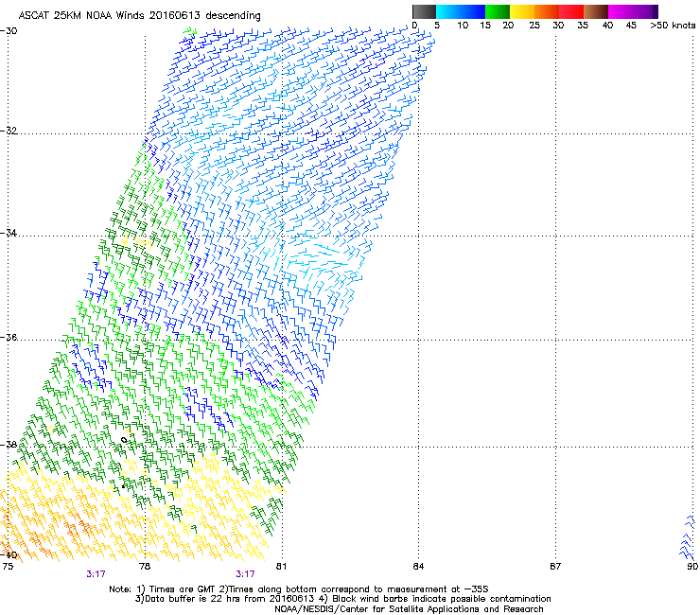Click the orange 25-30 knots legend segment
The width and height of the screenshot is (700, 615).
click(547, 11)
